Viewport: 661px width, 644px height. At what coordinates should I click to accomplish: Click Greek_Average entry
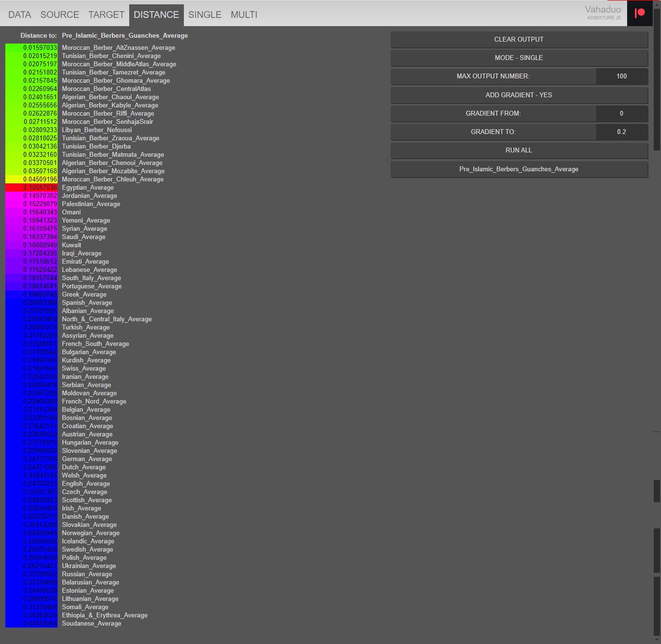point(84,295)
